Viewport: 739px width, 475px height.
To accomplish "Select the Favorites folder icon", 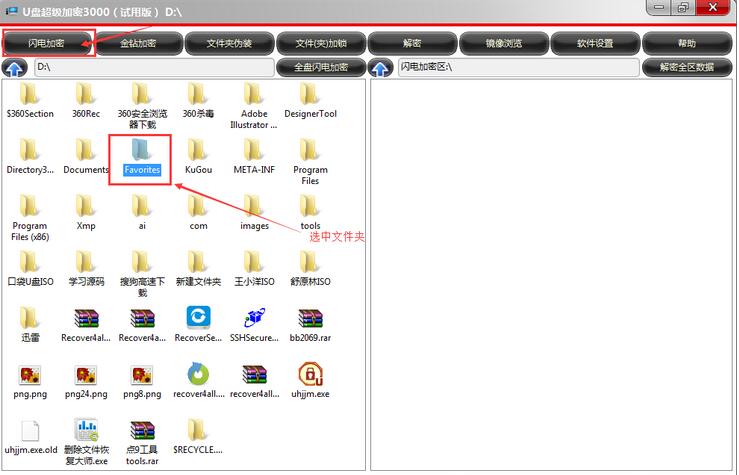I will [142, 150].
